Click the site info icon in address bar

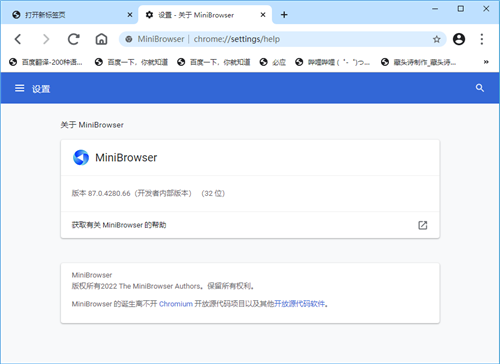[x=129, y=39]
